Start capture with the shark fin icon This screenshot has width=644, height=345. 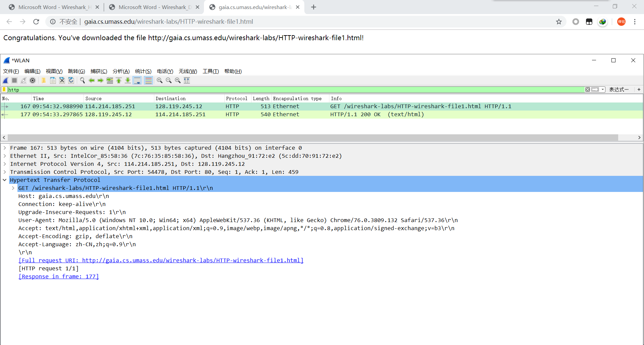[x=6, y=80]
